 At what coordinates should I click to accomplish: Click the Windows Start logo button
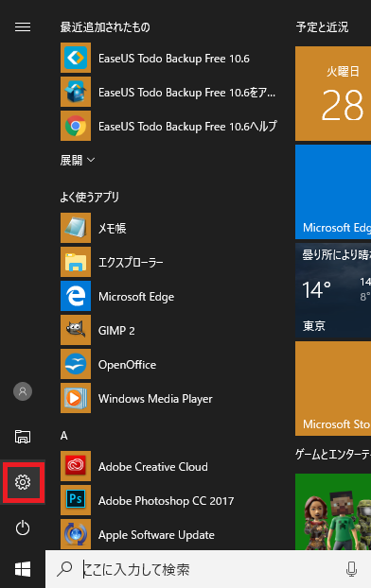(23, 569)
